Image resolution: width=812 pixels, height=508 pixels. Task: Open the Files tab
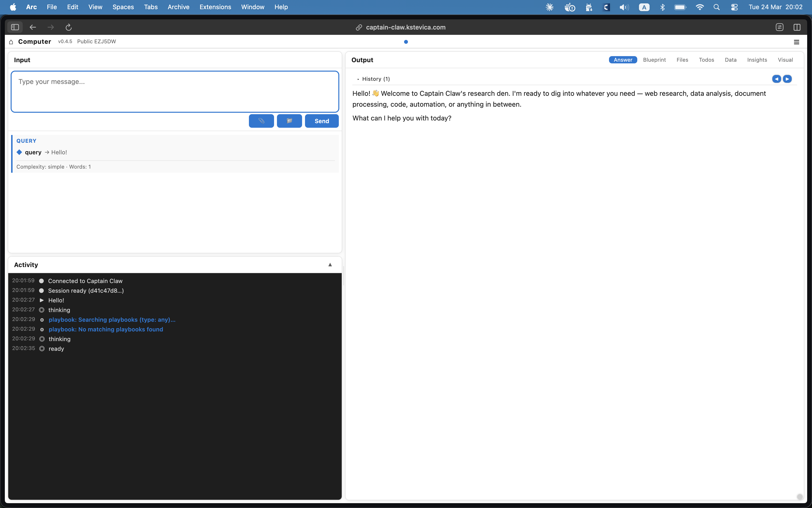tap(682, 60)
